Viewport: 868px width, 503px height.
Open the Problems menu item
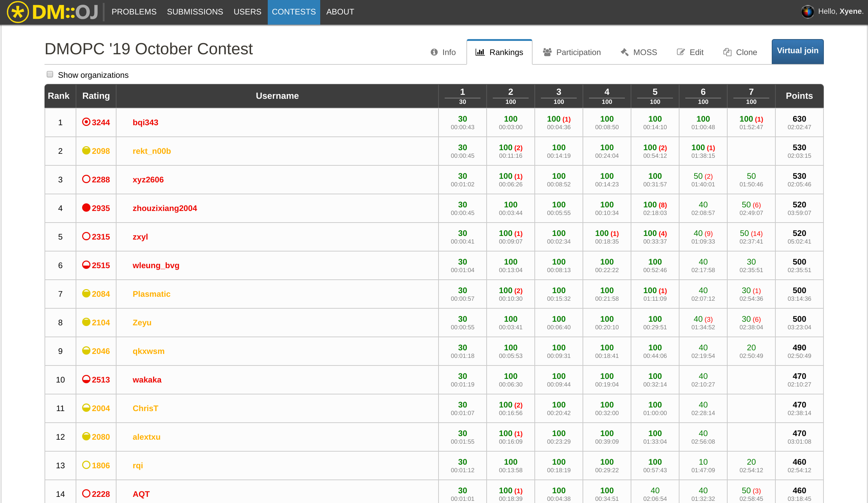pyautogui.click(x=134, y=12)
